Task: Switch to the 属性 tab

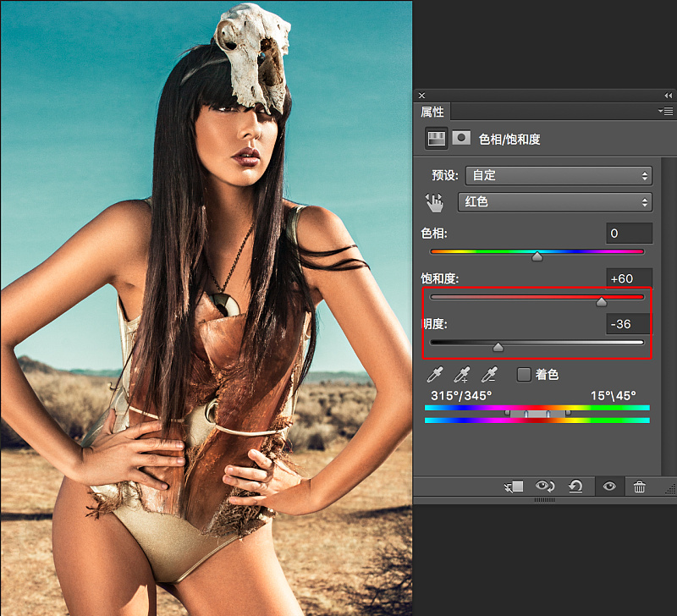Action: (432, 112)
